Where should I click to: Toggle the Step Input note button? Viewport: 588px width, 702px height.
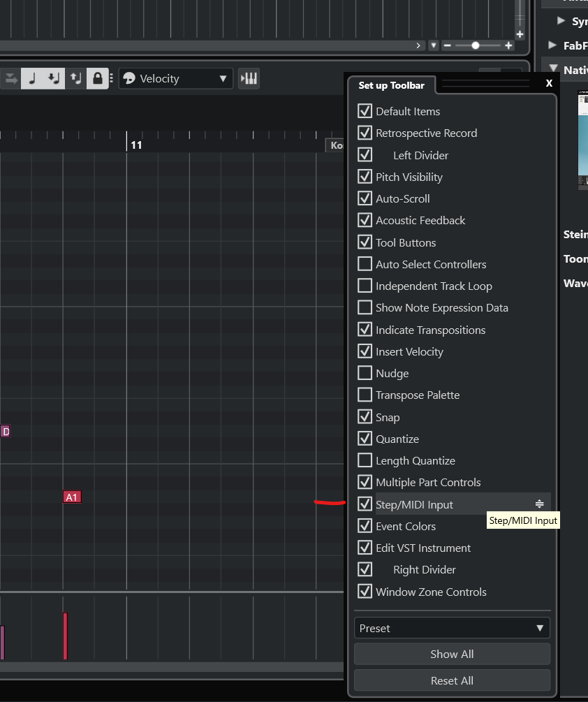point(31,78)
